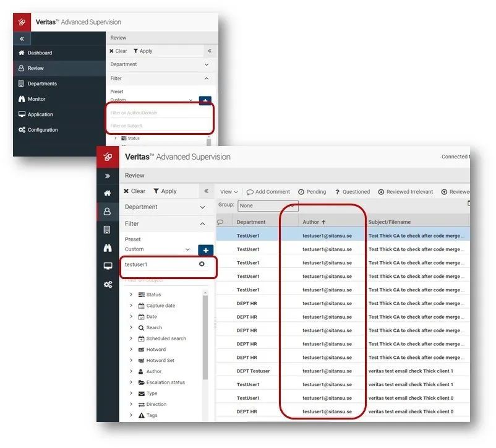Click the comment column header icon
Screen dimensions: 496x448
[x=220, y=222]
